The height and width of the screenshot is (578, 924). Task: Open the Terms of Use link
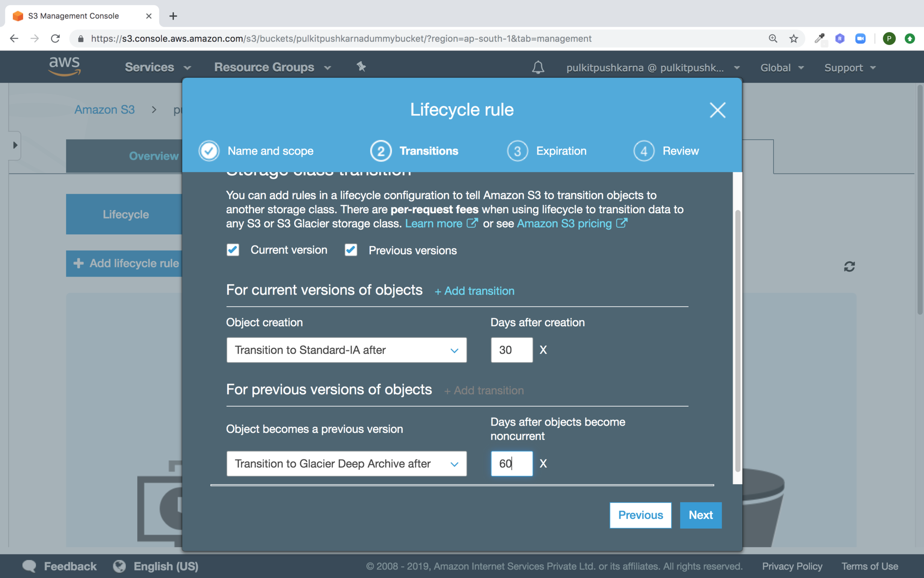[x=870, y=566]
